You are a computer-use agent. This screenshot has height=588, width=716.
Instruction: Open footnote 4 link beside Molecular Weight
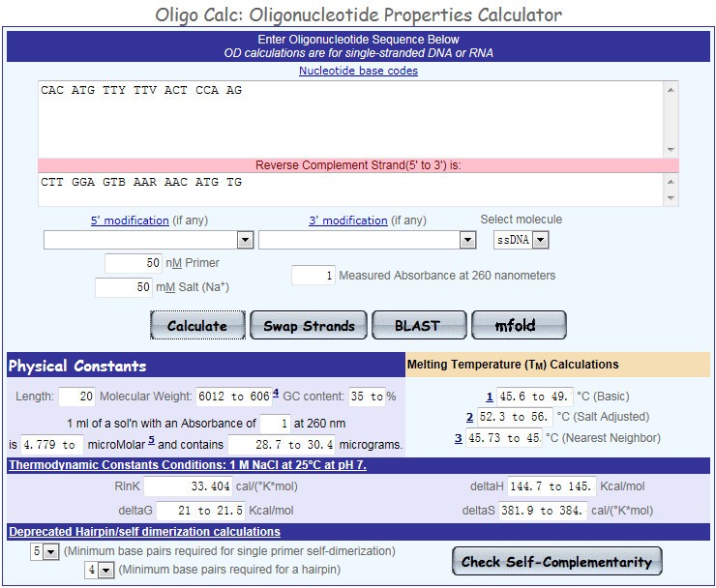(276, 393)
